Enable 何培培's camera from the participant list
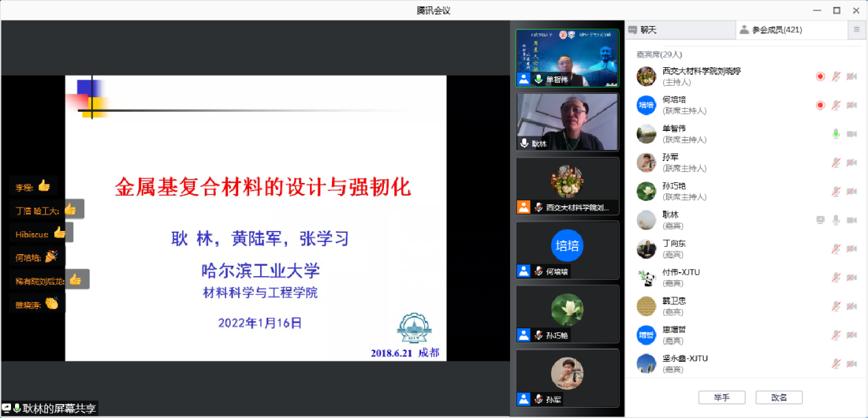 851,105
